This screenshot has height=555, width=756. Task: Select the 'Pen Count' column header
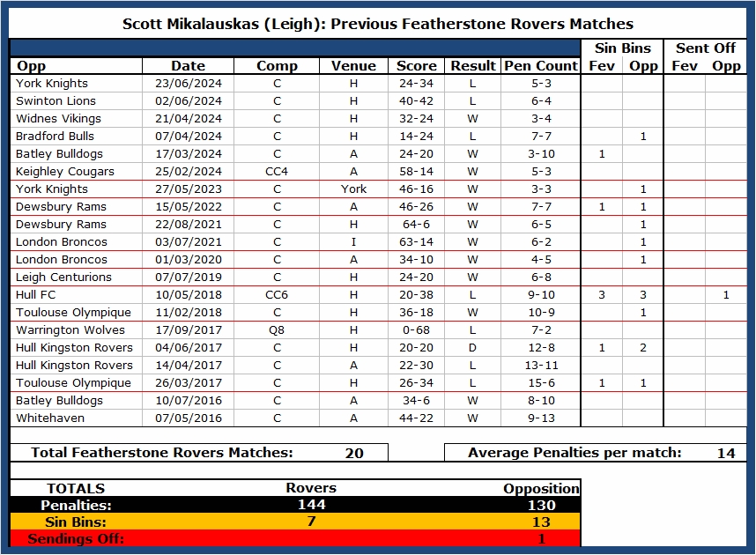pyautogui.click(x=541, y=66)
